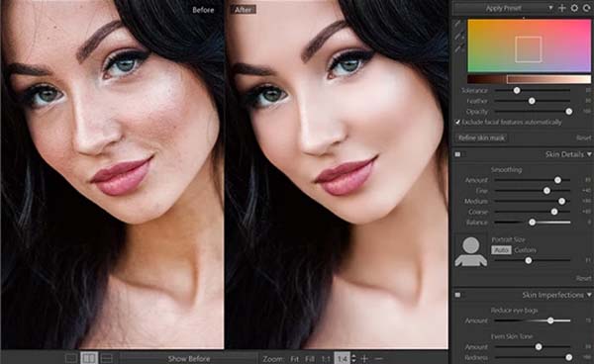Zoom in with the plus icon
Viewport: 594px width, 364px height.
tap(364, 359)
